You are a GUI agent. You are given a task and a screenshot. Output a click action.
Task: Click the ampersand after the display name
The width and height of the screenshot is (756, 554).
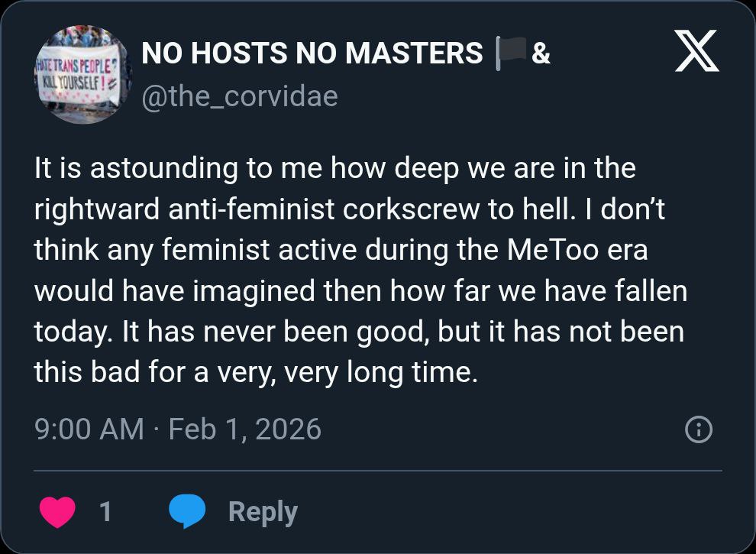pos(541,53)
